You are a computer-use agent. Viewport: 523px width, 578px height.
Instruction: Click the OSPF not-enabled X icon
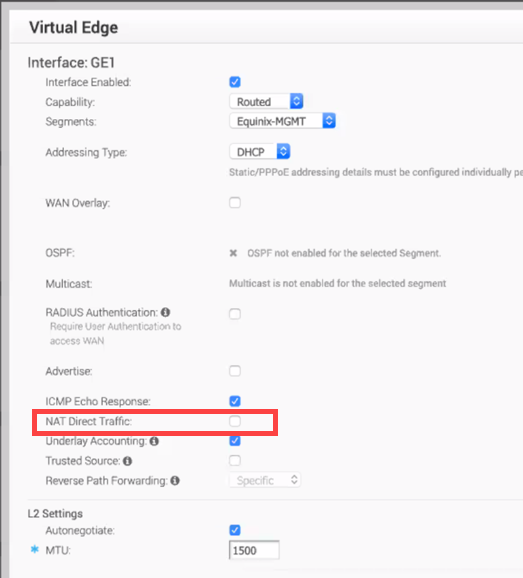[x=233, y=253]
